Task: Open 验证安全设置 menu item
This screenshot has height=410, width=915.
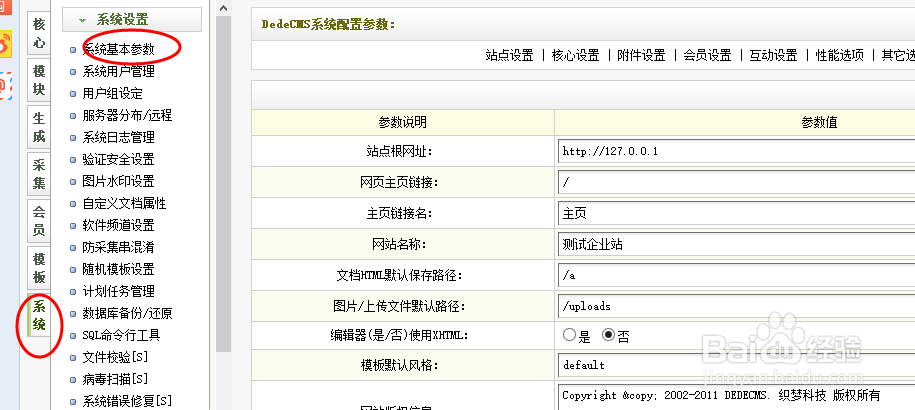Action: (x=118, y=159)
